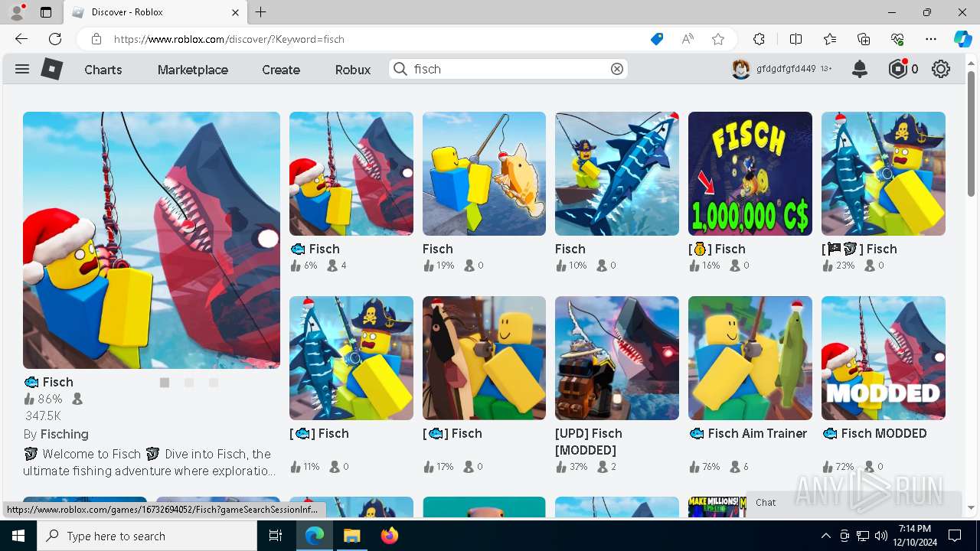Open the Create section
Screen dimensions: 980x551
click(x=281, y=70)
